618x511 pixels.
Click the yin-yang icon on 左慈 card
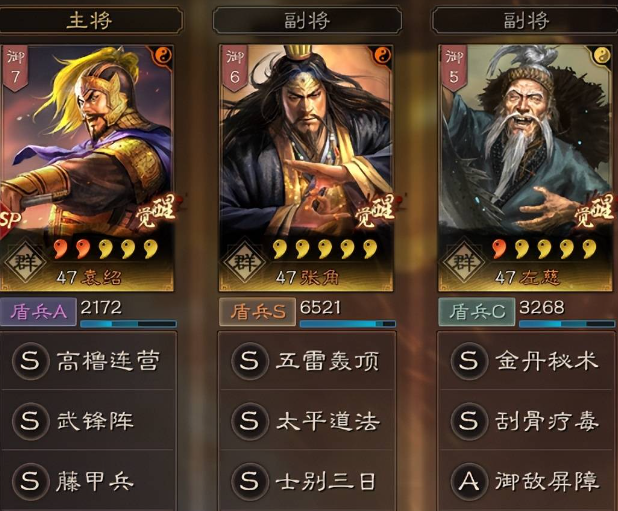point(601,55)
